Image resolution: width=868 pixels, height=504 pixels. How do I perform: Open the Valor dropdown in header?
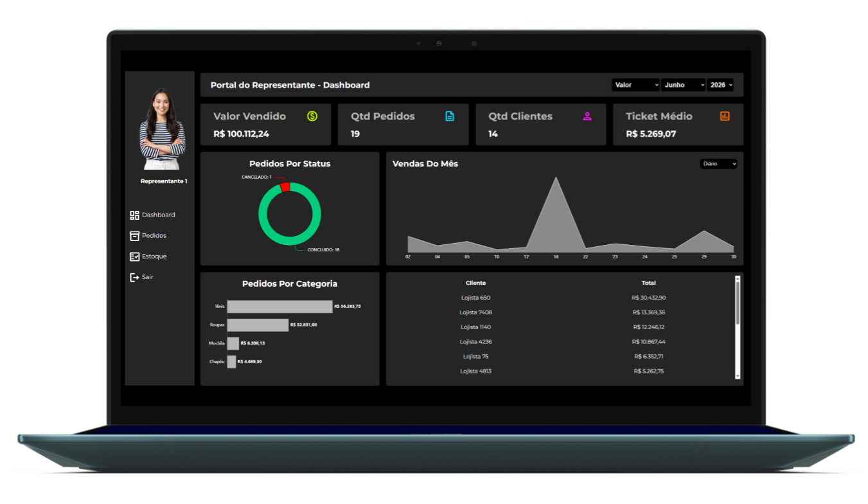coord(635,85)
